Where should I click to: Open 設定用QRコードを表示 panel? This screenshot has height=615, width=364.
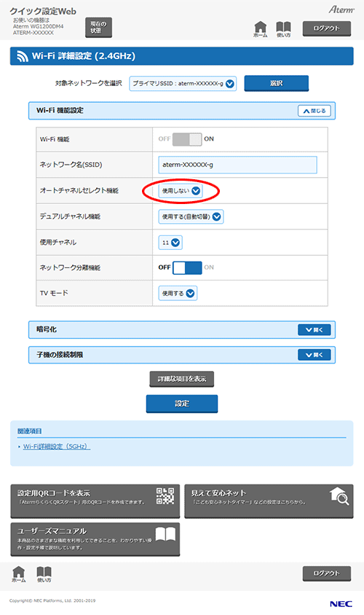(x=95, y=501)
